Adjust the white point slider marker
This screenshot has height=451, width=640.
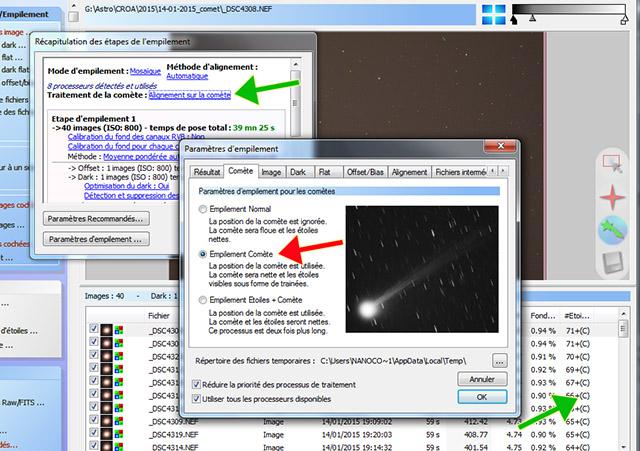[624, 20]
